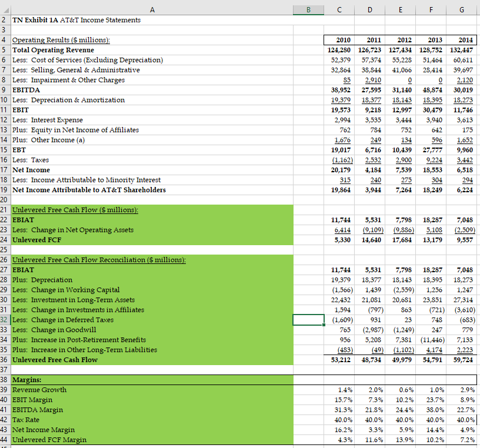
Task: Select the 'Unlevered FCF' label in row 24
Action: [x=36, y=240]
